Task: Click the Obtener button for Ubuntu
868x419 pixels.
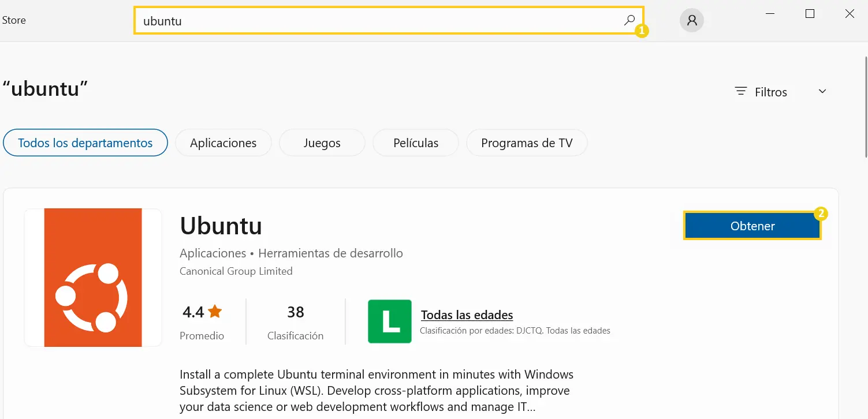Action: [x=752, y=226]
